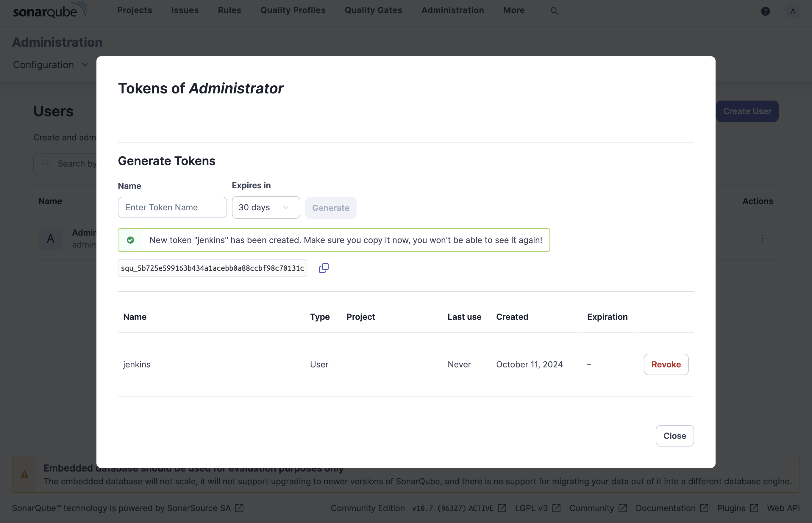The height and width of the screenshot is (523, 812).
Task: Click the Generate token button
Action: coord(331,207)
